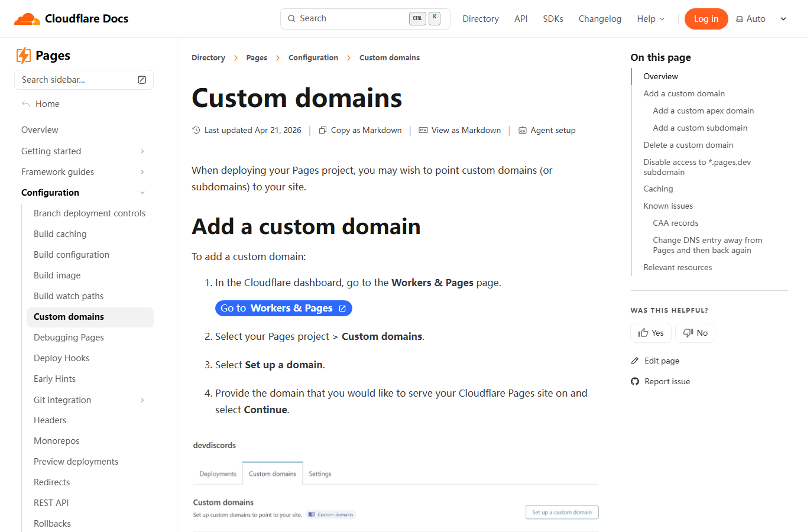This screenshot has height=532, width=807.
Task: Open Build watch paths in sidebar
Action: click(69, 296)
